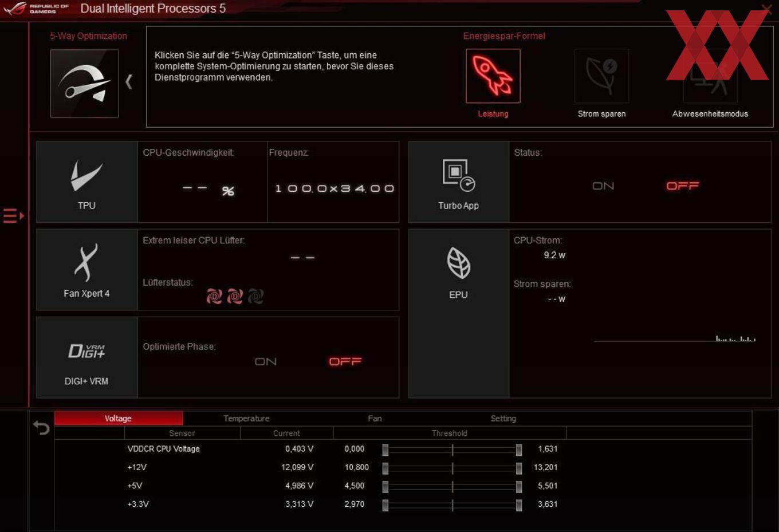Screen dimensions: 779x532
Task: Click the first red fan status icon
Action: point(214,296)
